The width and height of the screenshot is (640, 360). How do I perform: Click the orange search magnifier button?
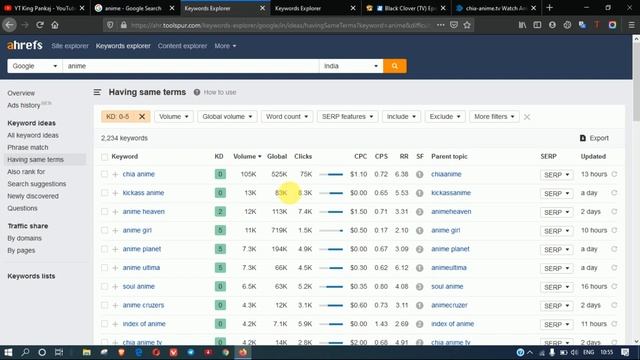pyautogui.click(x=394, y=66)
